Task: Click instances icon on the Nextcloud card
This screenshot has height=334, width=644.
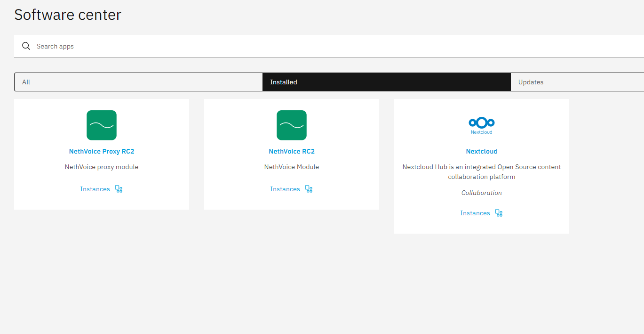Action: pos(499,213)
